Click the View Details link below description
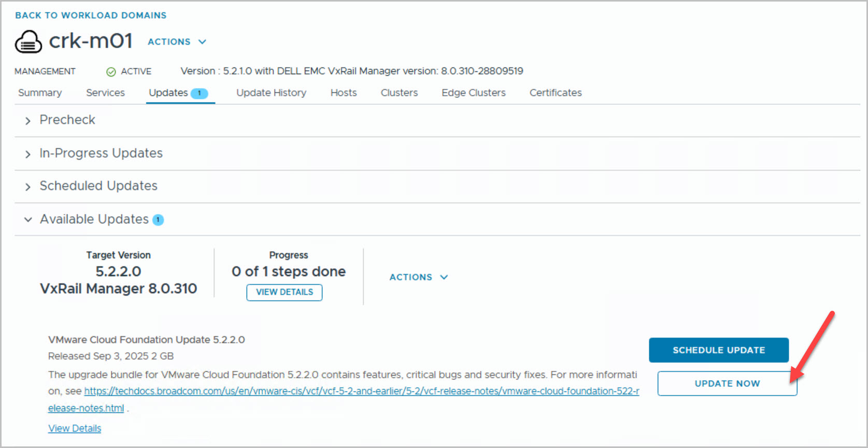868x448 pixels. [x=75, y=428]
